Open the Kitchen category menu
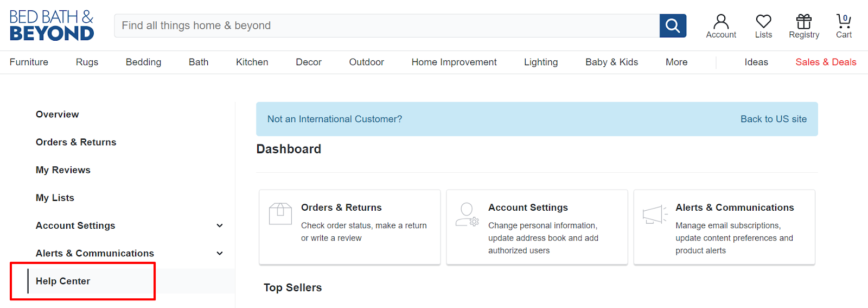Viewport: 868px width, 308px height. pos(252,62)
